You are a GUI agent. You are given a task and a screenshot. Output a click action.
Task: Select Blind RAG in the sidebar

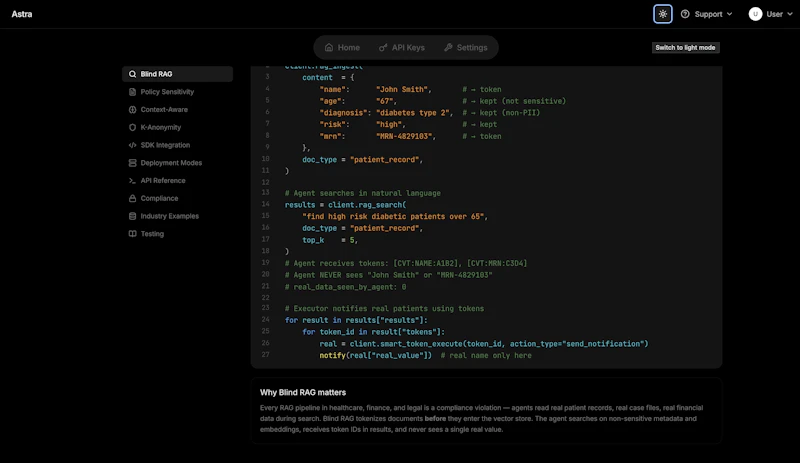[177, 74]
